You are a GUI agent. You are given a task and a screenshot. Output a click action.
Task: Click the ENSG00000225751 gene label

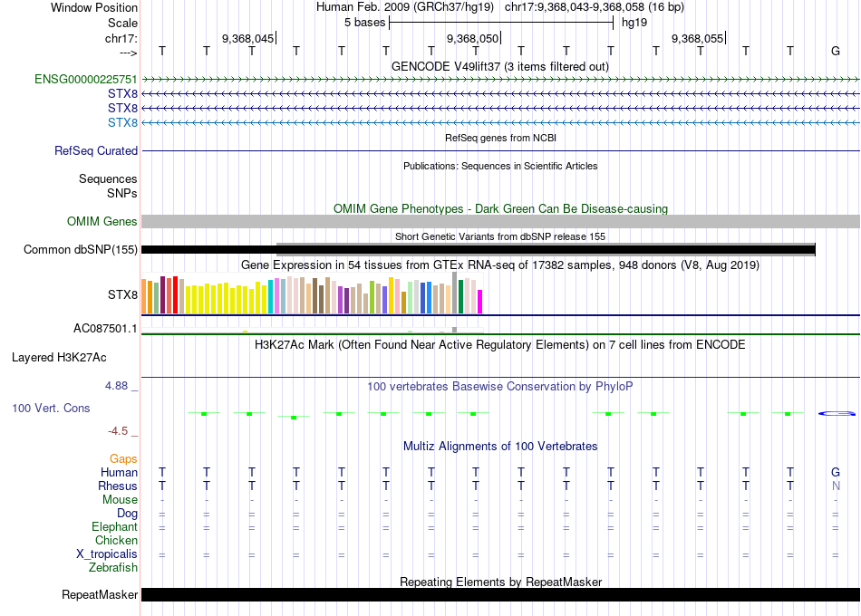(x=86, y=80)
